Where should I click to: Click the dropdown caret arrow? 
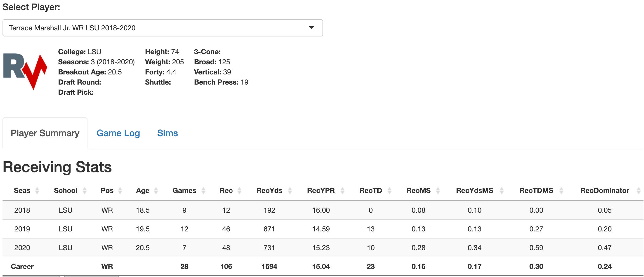(311, 28)
